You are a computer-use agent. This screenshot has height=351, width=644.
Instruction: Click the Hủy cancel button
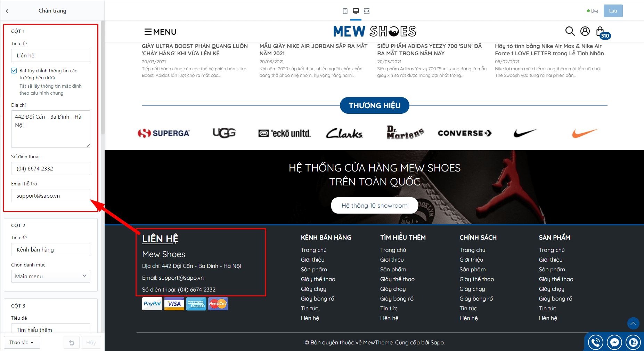point(91,343)
